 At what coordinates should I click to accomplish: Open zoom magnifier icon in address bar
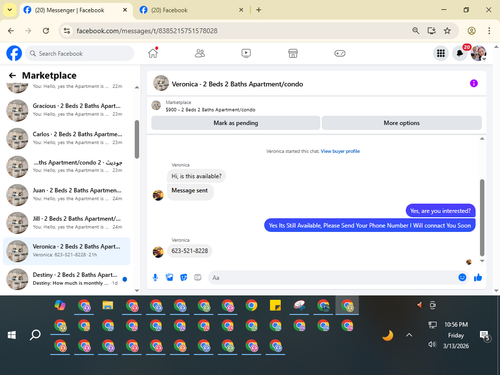(416, 31)
